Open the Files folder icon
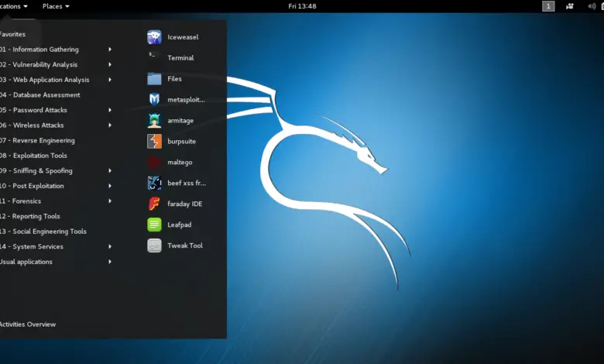Image resolution: width=604 pixels, height=364 pixels. click(154, 78)
